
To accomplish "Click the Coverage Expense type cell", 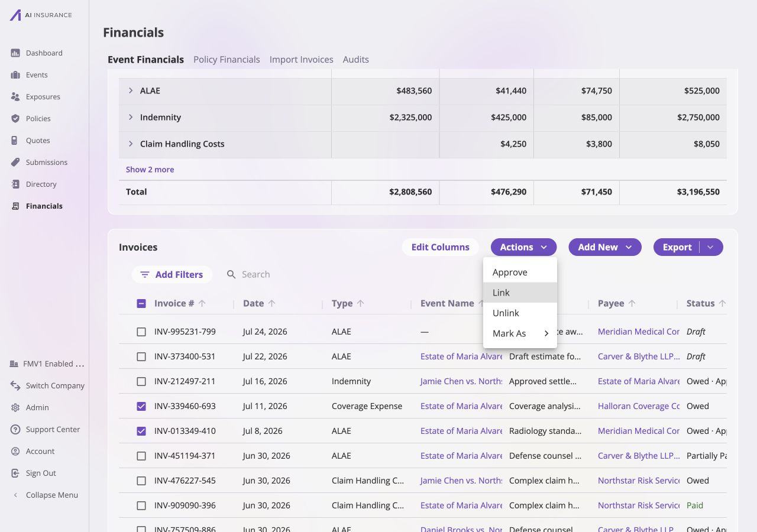I will point(367,407).
